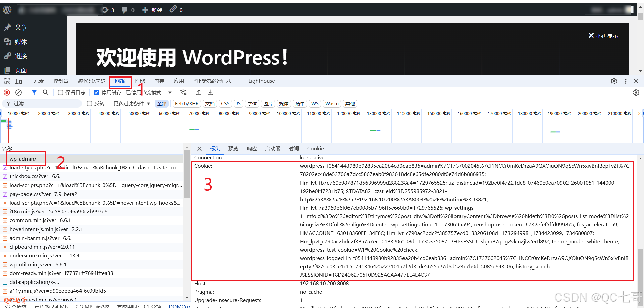Switch to the 元素 (Elements) tab

coord(39,81)
